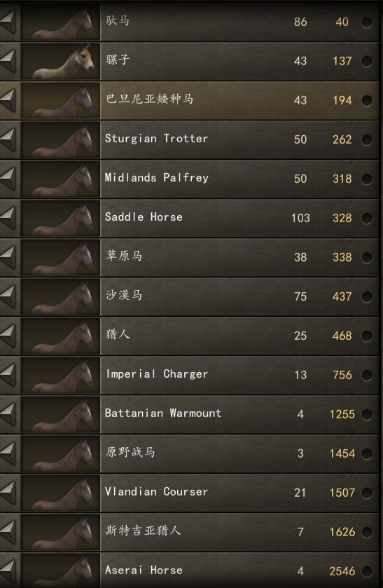This screenshot has height=588, width=383.
Task: Move 沙漠马 with its arrow icon
Action: pos(8,296)
